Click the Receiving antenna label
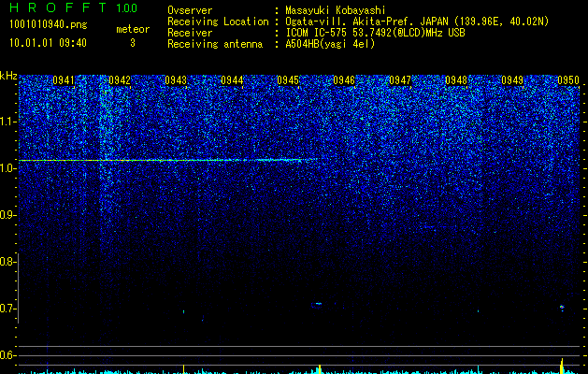This screenshot has width=588, height=374. tap(215, 44)
